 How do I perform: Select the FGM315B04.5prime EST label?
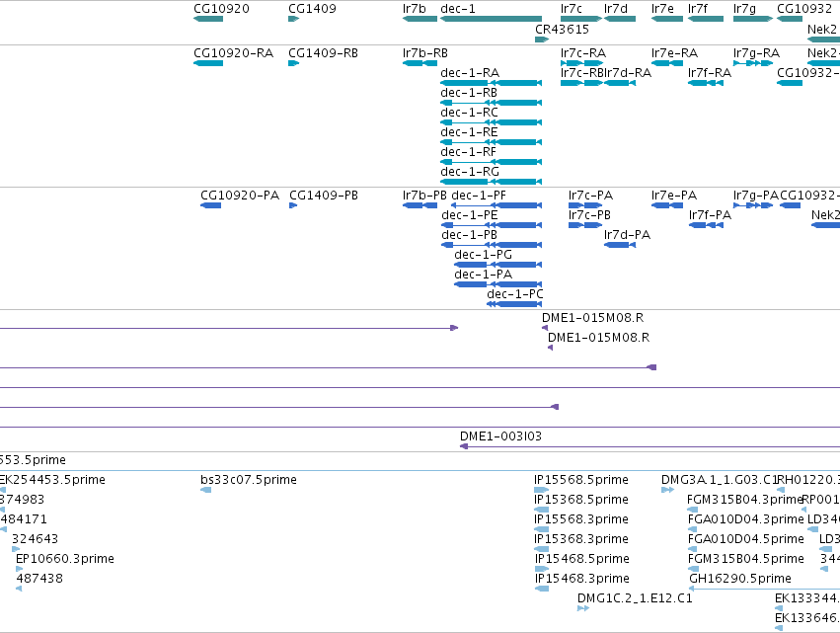pos(745,560)
